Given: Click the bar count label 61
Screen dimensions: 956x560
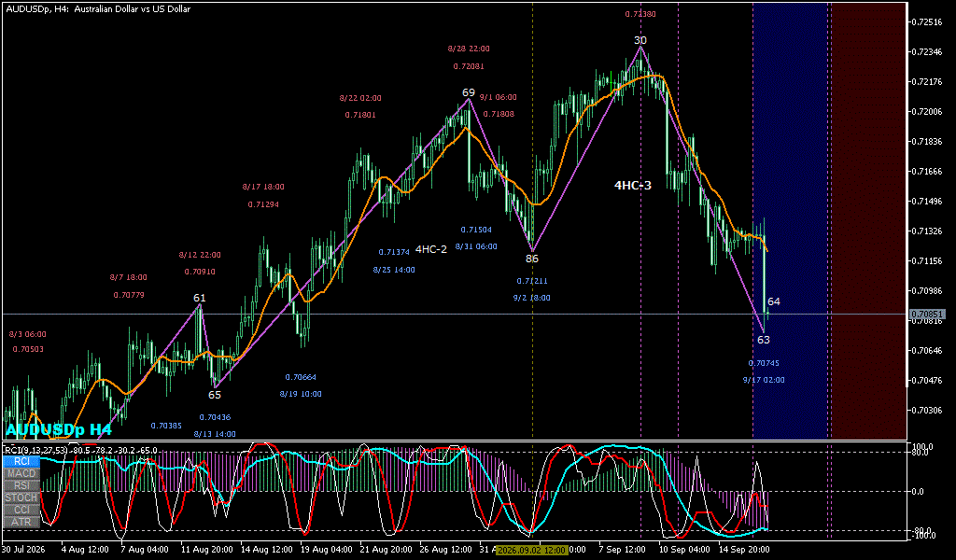Looking at the screenshot, I should tap(200, 298).
